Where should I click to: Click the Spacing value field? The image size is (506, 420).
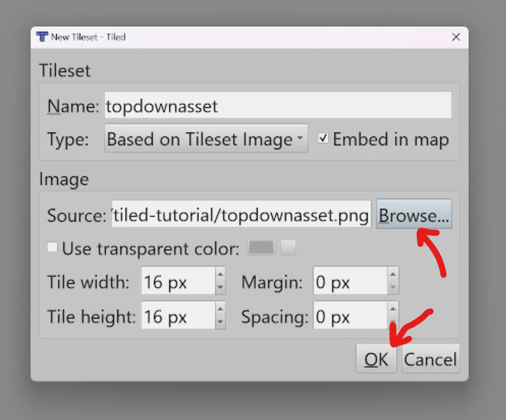(x=350, y=316)
